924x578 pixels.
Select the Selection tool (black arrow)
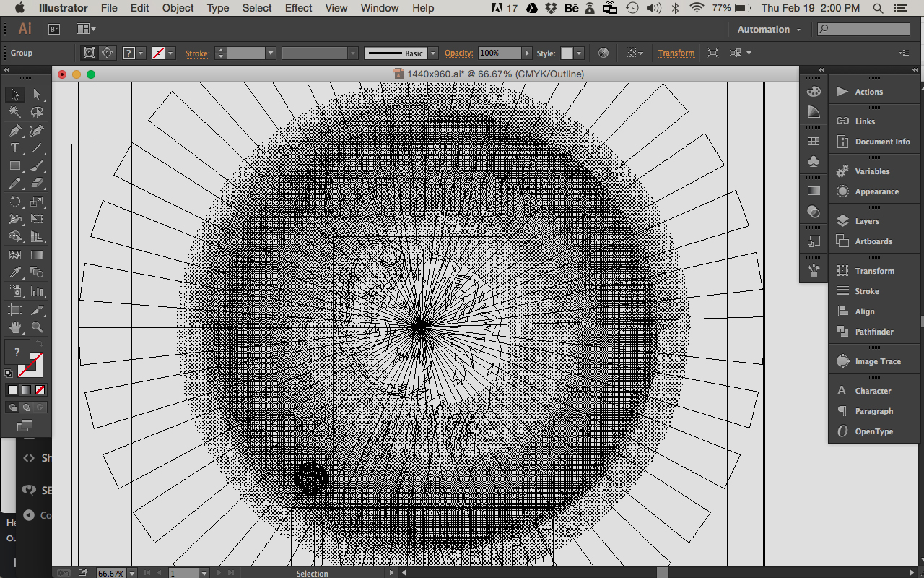(15, 95)
